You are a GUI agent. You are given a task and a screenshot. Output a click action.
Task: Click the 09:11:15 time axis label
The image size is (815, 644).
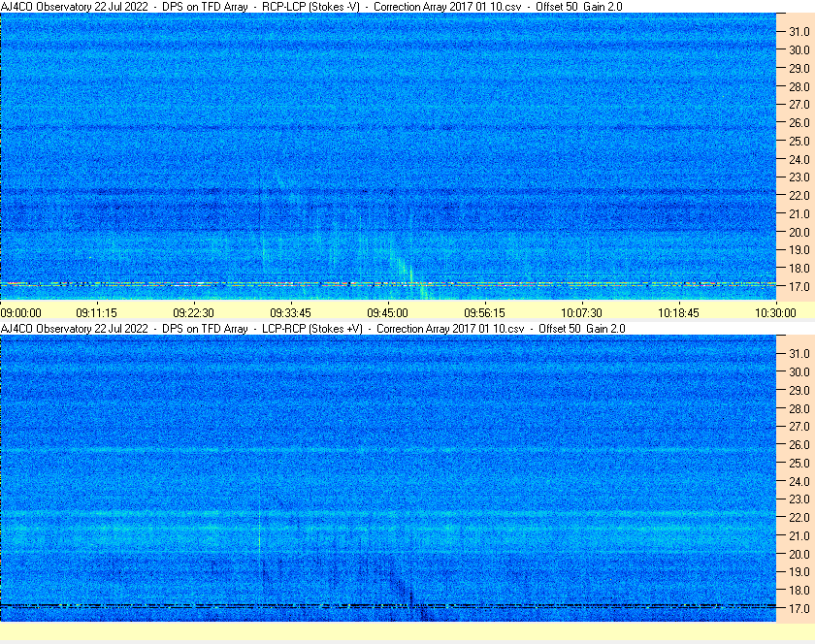click(97, 313)
